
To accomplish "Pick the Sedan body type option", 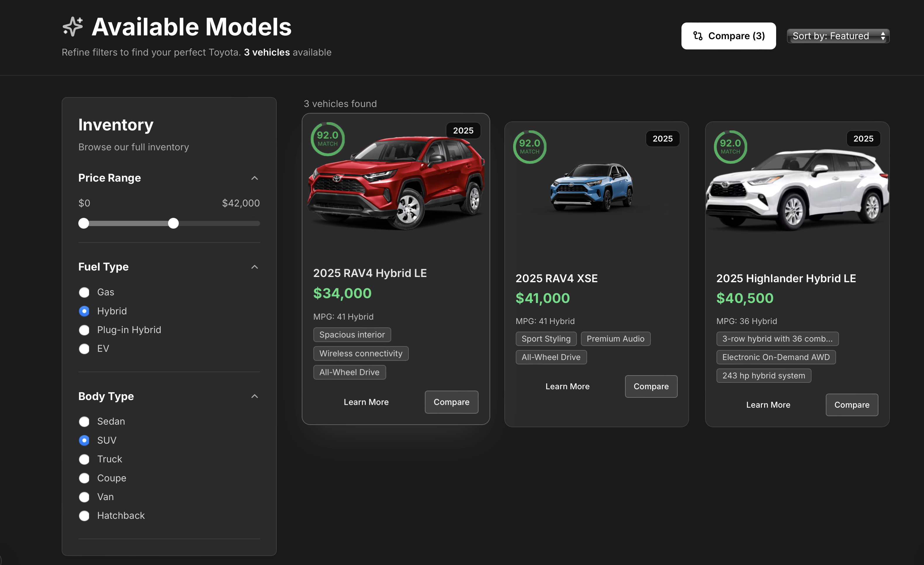I will (84, 421).
